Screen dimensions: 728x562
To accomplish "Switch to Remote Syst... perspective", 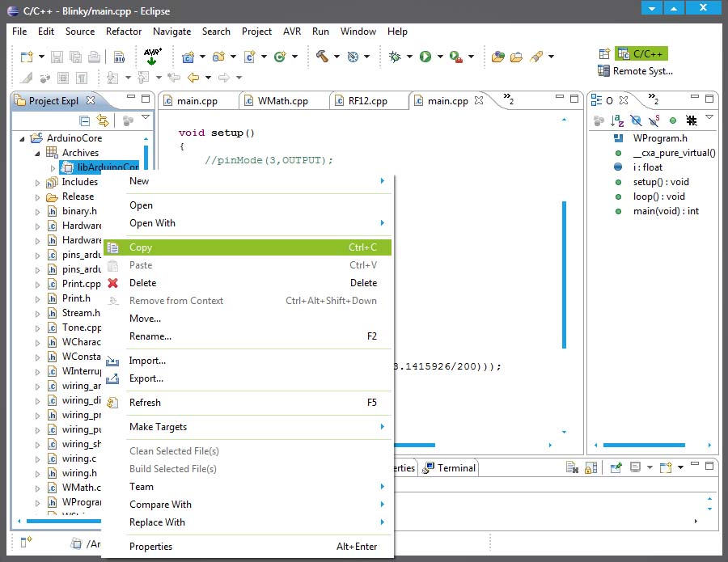I will (x=636, y=71).
